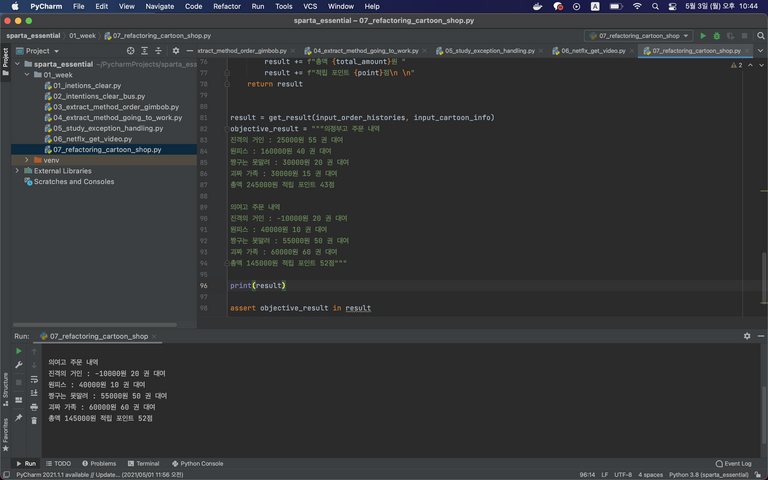Select Scratches and Consoles node
Image resolution: width=768 pixels, height=480 pixels.
pyautogui.click(x=73, y=182)
